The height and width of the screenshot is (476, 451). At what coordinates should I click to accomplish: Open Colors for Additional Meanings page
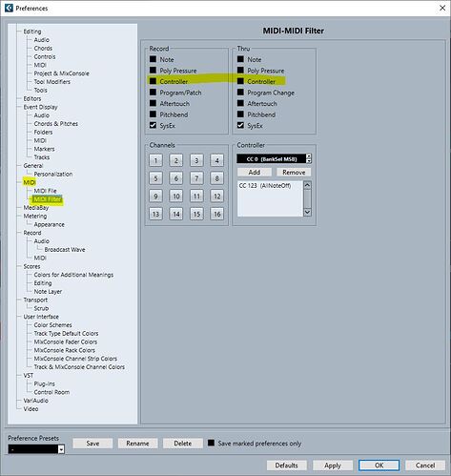[73, 275]
